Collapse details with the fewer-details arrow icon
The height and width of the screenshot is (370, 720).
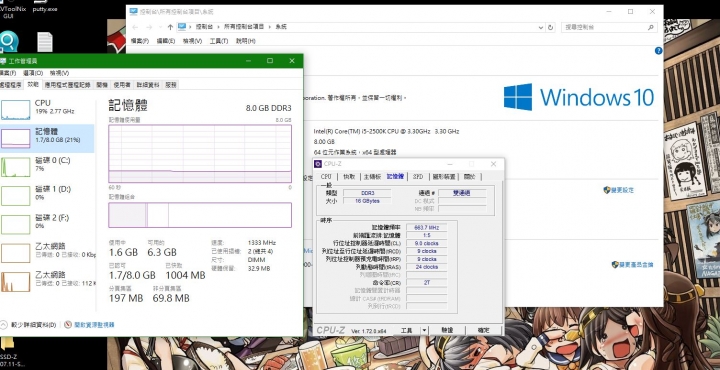(x=4, y=325)
